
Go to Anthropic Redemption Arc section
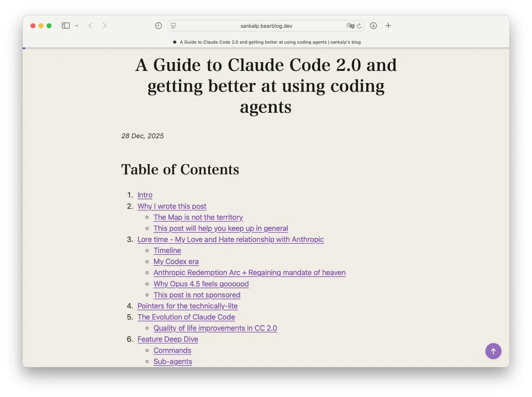coord(249,273)
